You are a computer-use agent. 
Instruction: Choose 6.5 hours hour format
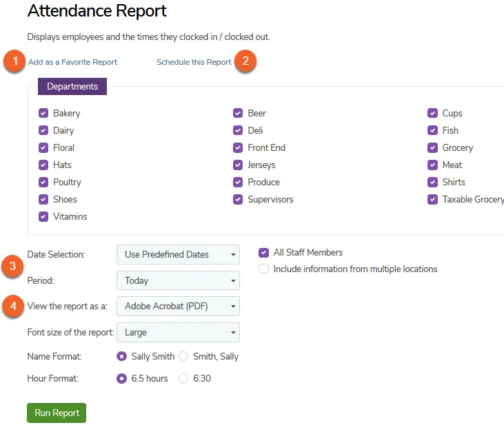(x=121, y=379)
